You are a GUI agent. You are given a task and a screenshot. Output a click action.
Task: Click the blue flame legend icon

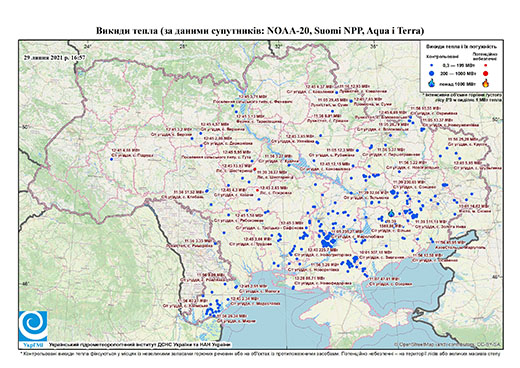coord(432,83)
